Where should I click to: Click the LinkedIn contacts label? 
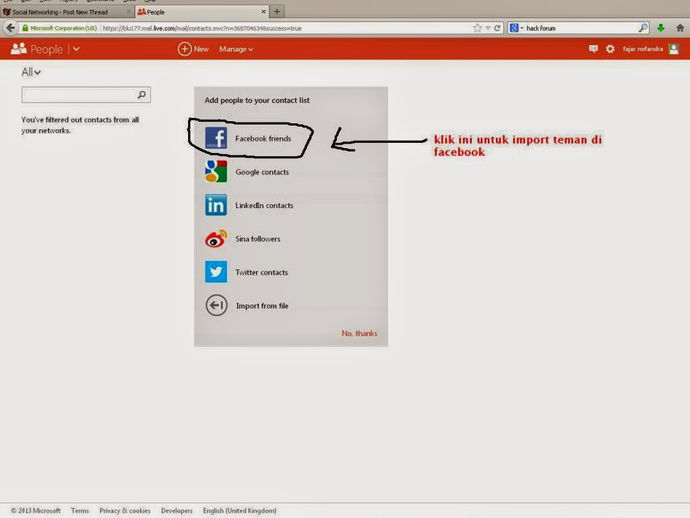264,206
